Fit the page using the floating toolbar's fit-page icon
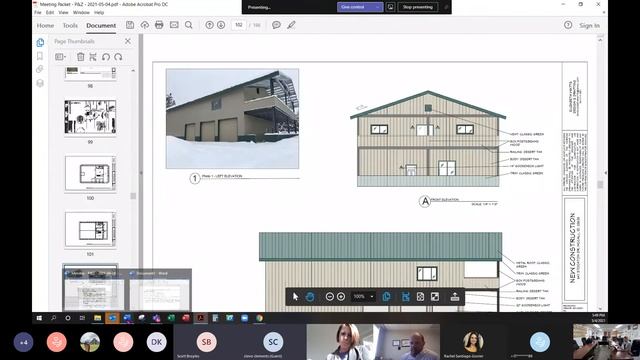Viewport: 640px width, 360px height. 420,297
